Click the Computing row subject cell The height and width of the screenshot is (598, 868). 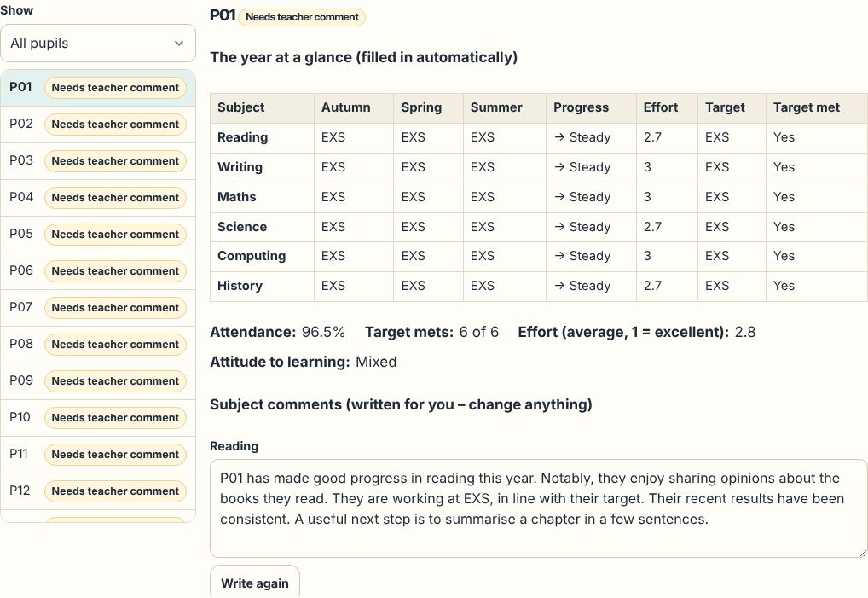[262, 257]
